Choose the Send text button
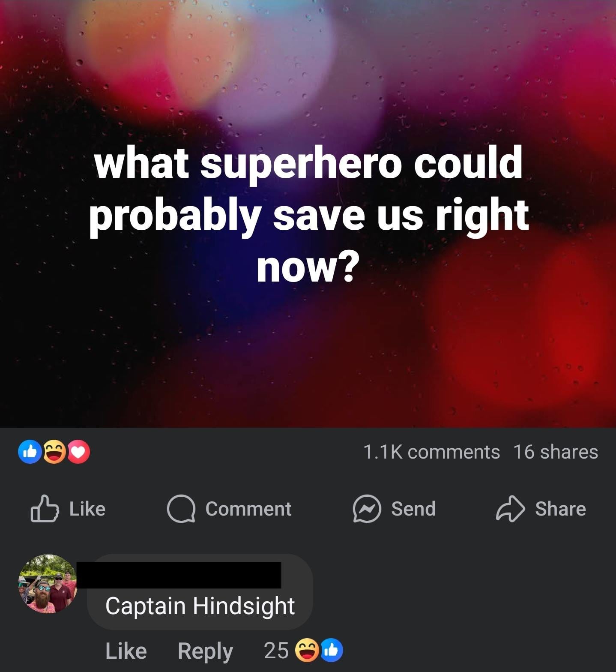The width and height of the screenshot is (616, 672). pyautogui.click(x=413, y=509)
